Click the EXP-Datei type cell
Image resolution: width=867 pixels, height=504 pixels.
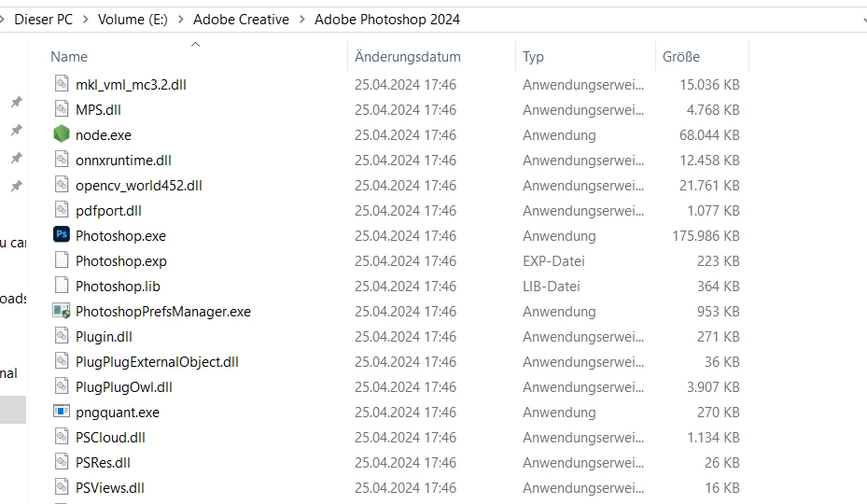click(x=553, y=261)
